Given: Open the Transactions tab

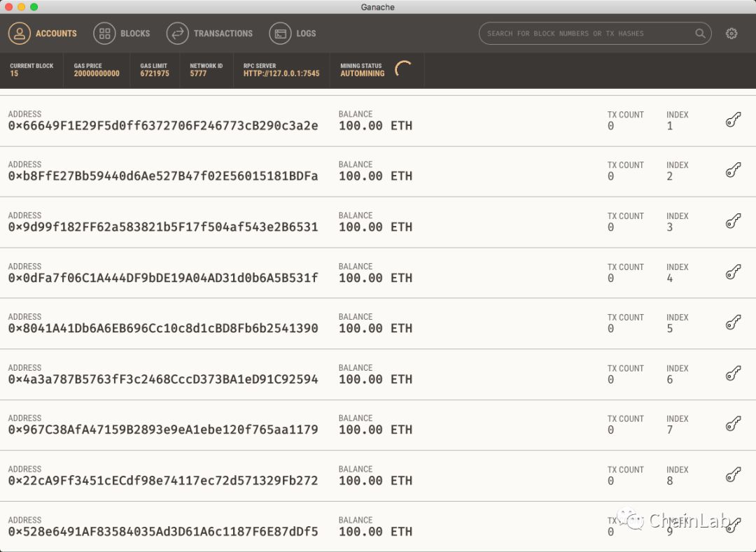Looking at the screenshot, I should pos(210,34).
